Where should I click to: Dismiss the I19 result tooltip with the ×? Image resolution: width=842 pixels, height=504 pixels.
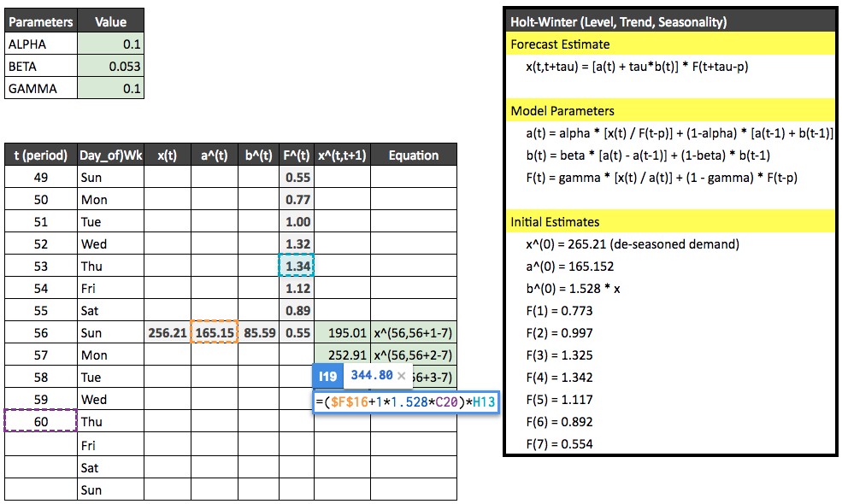[401, 375]
